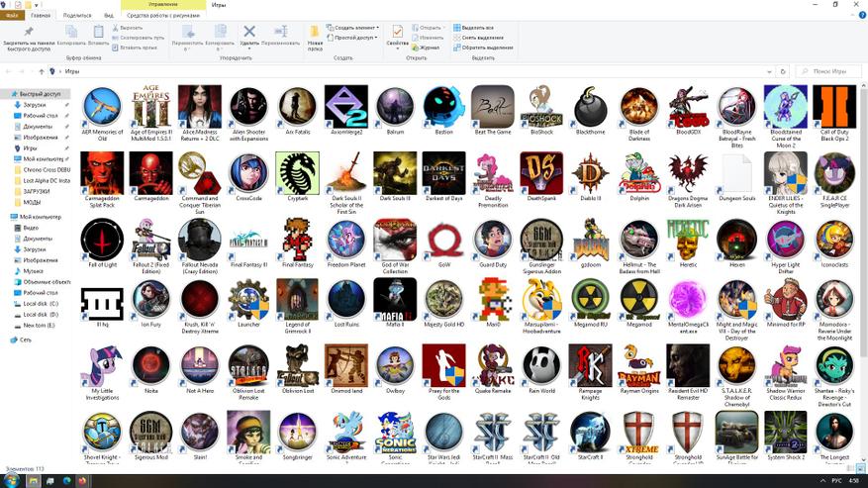Image resolution: width=868 pixels, height=488 pixels.
Task: Select the Freedom Planet game icon
Action: [346, 240]
